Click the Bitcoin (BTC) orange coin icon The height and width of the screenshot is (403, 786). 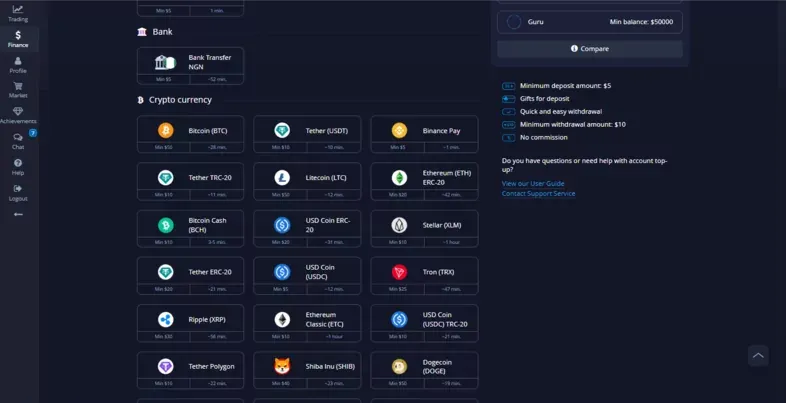(x=165, y=130)
